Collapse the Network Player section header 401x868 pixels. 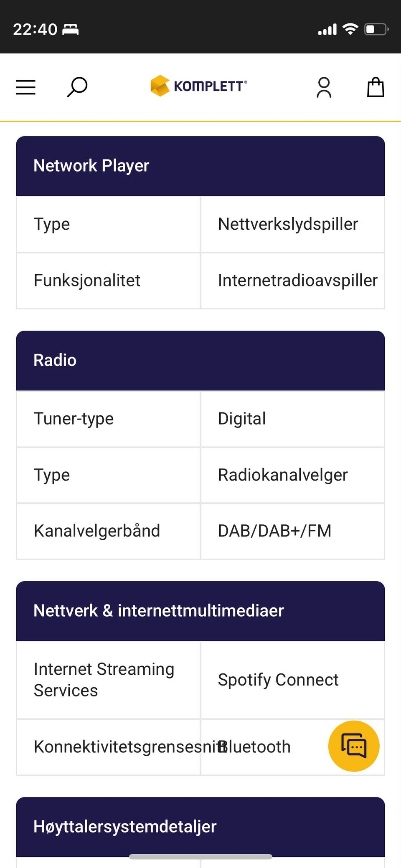point(200,166)
